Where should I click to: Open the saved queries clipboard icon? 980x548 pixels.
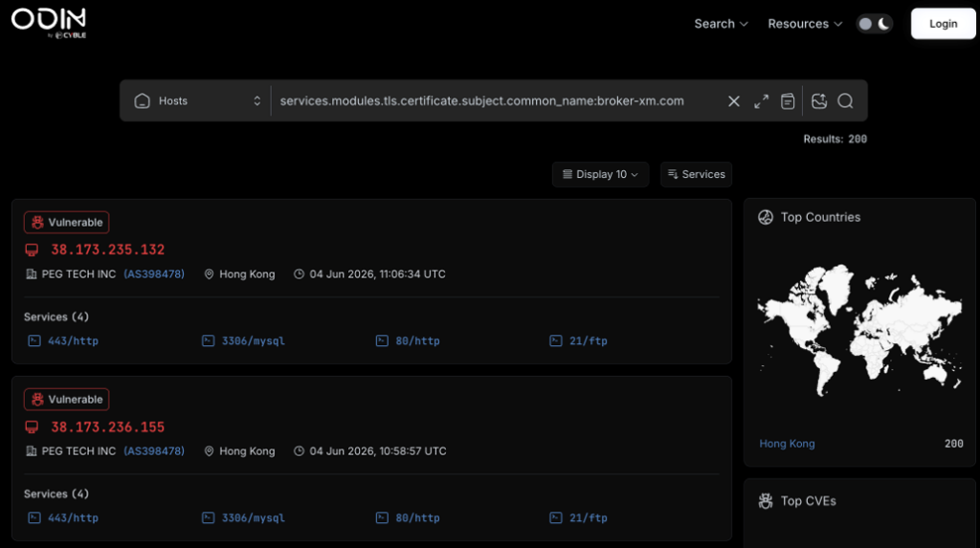788,100
